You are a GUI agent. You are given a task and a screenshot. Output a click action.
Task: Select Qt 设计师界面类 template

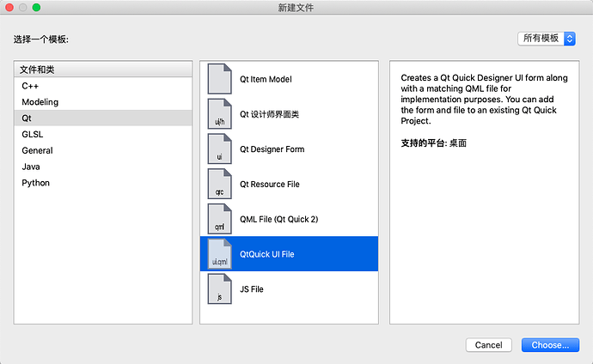(289, 114)
